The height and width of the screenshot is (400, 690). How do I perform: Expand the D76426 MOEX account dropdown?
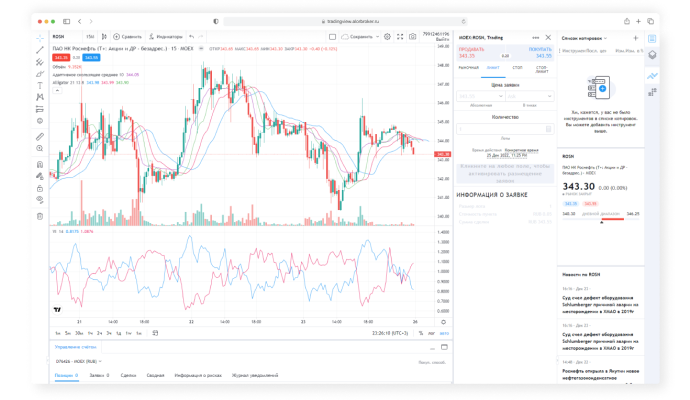click(x=79, y=361)
